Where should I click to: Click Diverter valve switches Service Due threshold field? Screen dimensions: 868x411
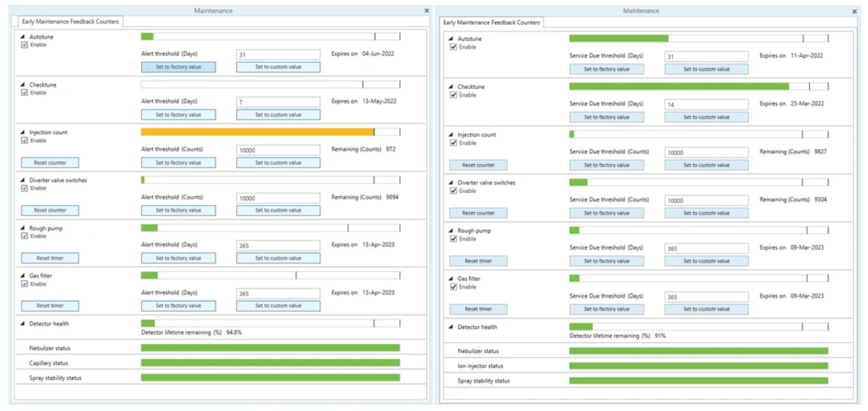pyautogui.click(x=707, y=200)
